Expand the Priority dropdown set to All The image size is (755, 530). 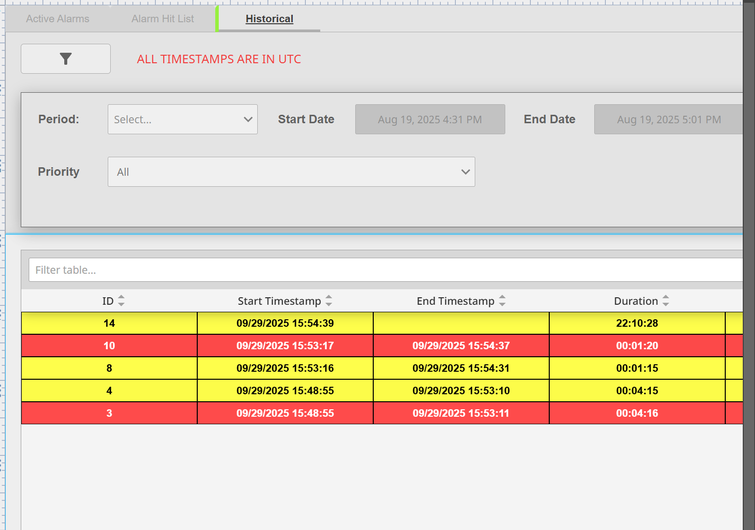(x=291, y=172)
